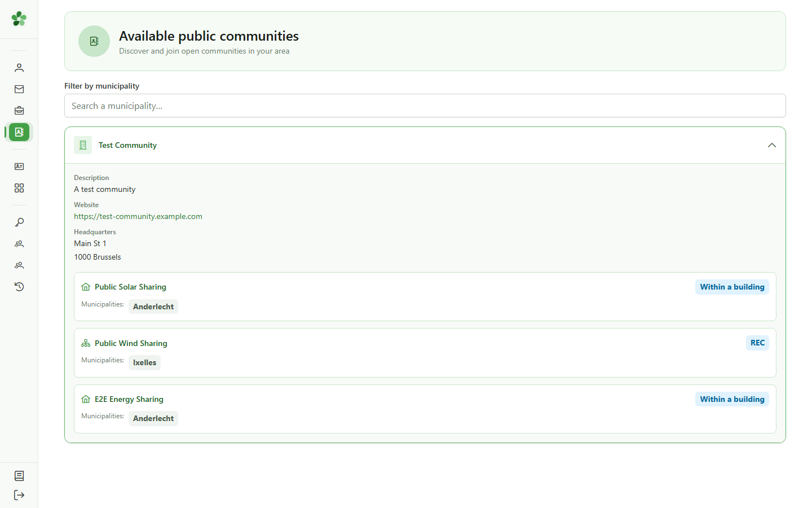
Task: Click the Within a building badge of E2E Energy Sharing
Action: click(x=732, y=399)
